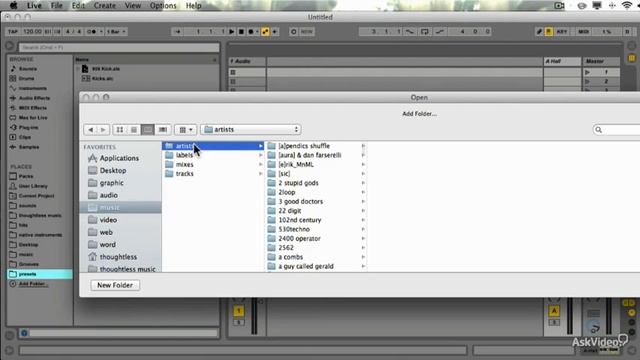
Task: Switch Open dialog to icon view
Action: coord(120,130)
